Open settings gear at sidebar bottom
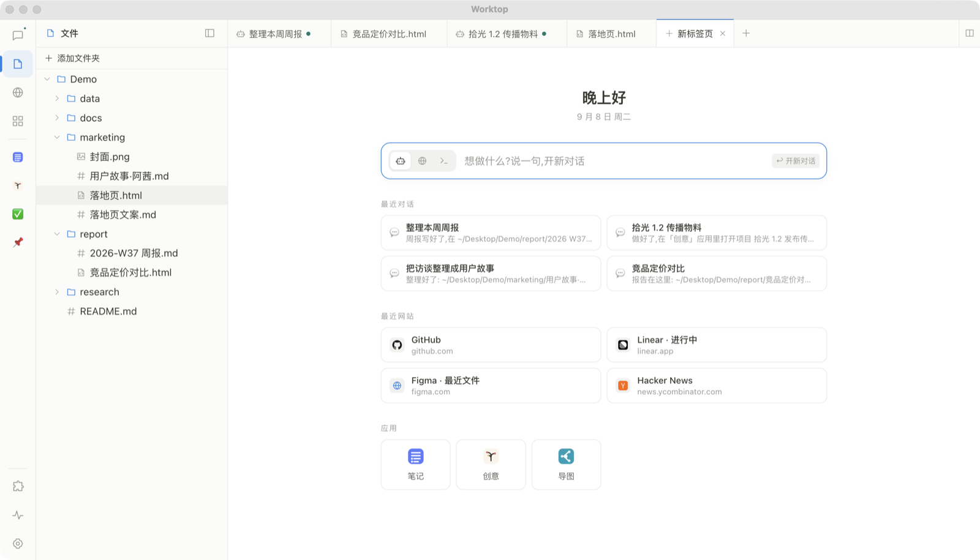The width and height of the screenshot is (980, 560). click(x=18, y=543)
